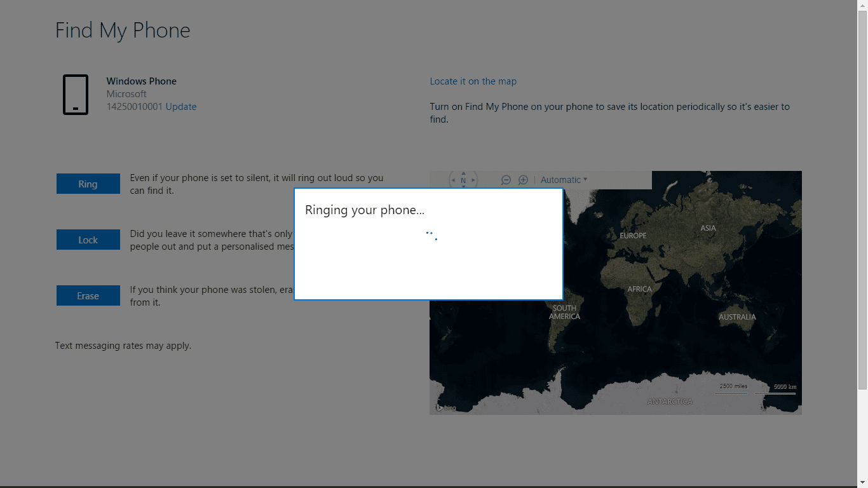The width and height of the screenshot is (868, 488).
Task: Click Text messaging rates may apply note
Action: pyautogui.click(x=123, y=346)
